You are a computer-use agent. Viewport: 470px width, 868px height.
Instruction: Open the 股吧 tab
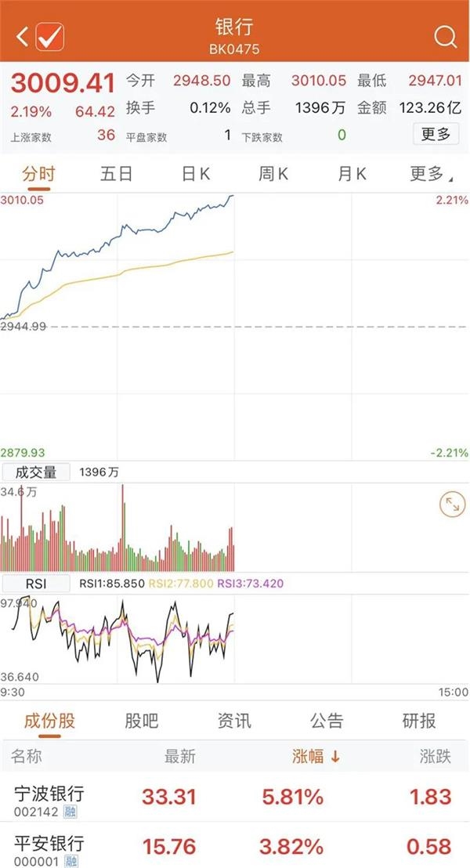142,721
